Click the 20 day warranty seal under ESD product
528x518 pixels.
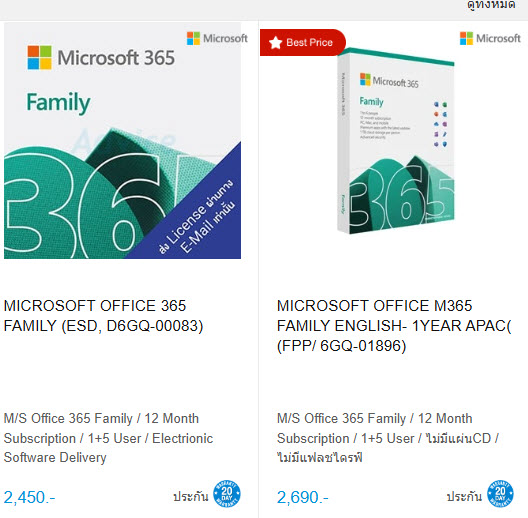tap(227, 494)
